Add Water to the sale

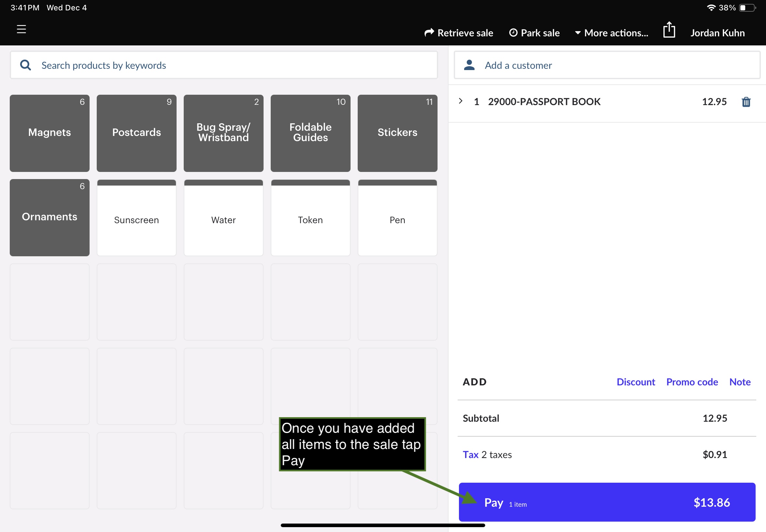pyautogui.click(x=223, y=217)
